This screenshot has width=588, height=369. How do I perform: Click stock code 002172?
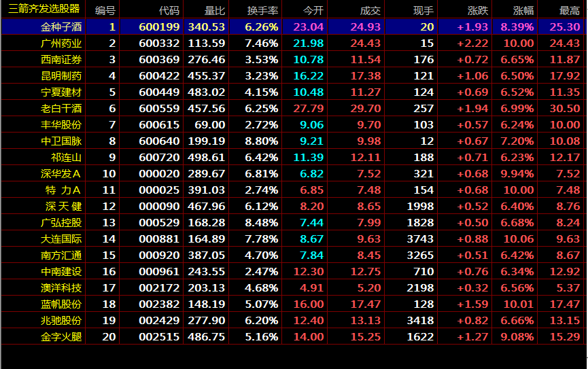tap(159, 288)
